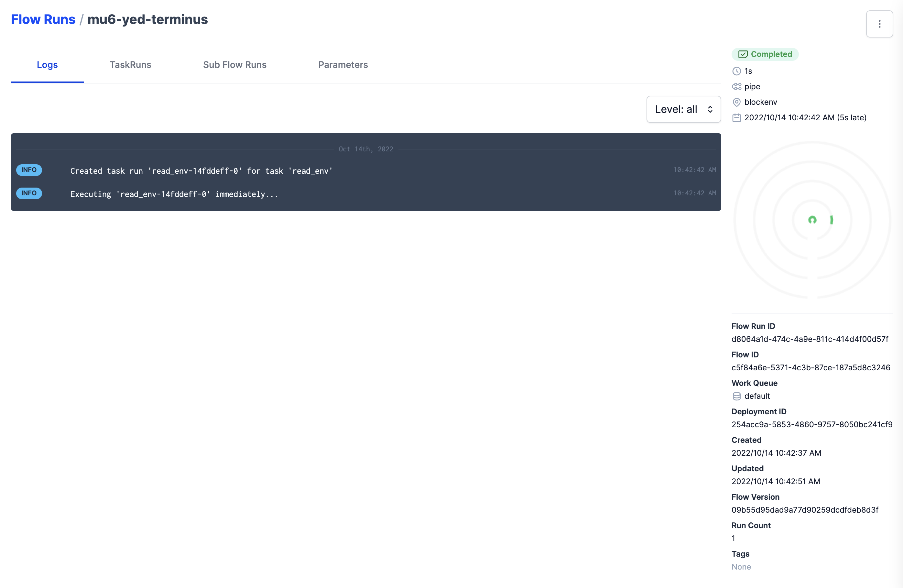
Task: Open the flow run actions menu
Action: tap(879, 24)
